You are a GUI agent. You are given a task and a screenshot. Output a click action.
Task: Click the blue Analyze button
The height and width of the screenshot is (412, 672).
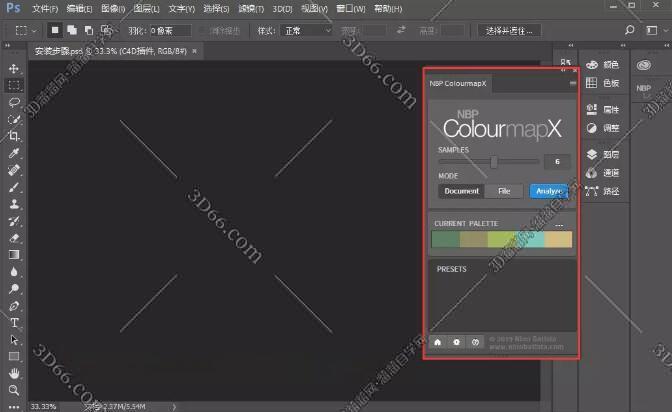[548, 191]
